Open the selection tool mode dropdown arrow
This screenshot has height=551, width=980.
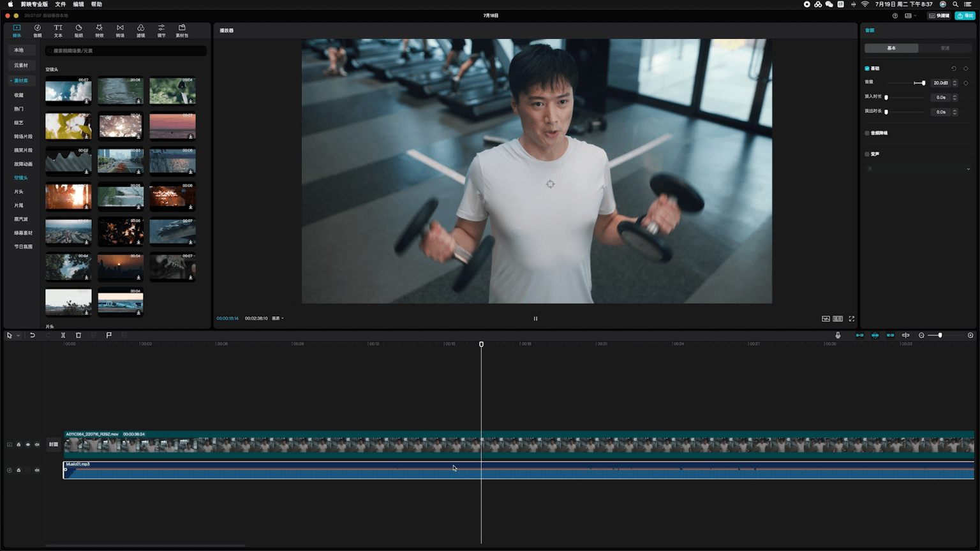[19, 335]
